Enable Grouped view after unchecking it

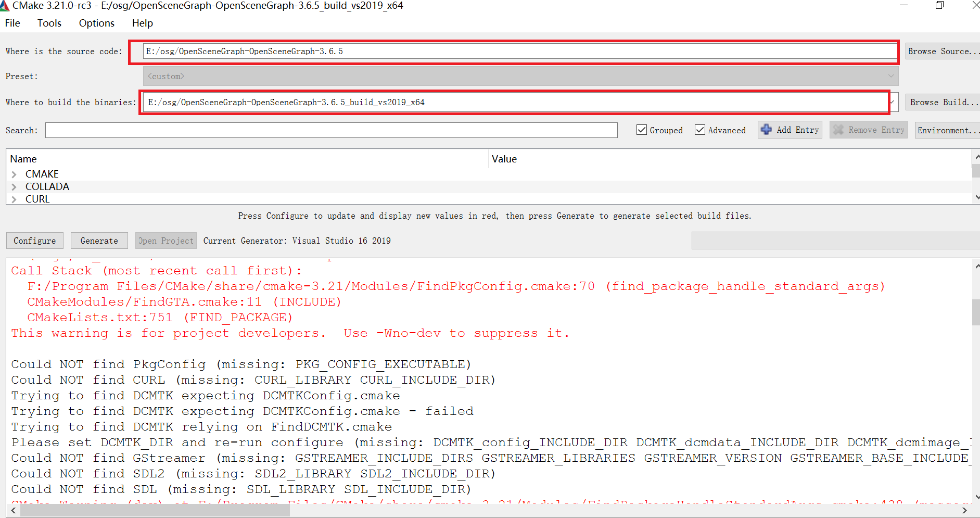[x=642, y=130]
